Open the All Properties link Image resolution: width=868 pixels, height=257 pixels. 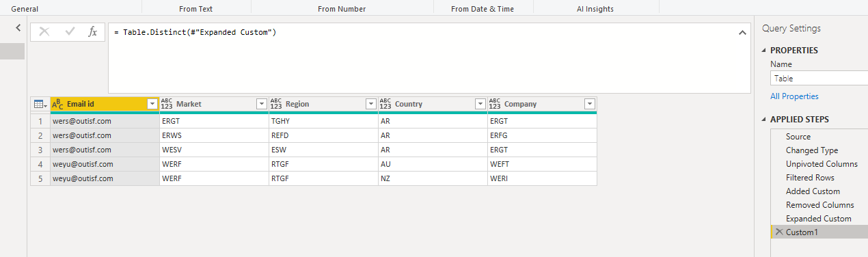click(794, 96)
